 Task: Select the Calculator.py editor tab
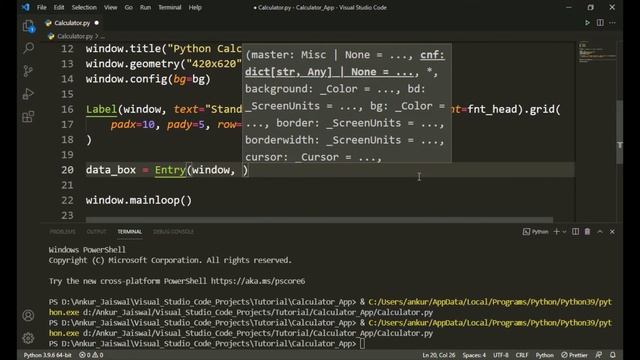point(72,23)
